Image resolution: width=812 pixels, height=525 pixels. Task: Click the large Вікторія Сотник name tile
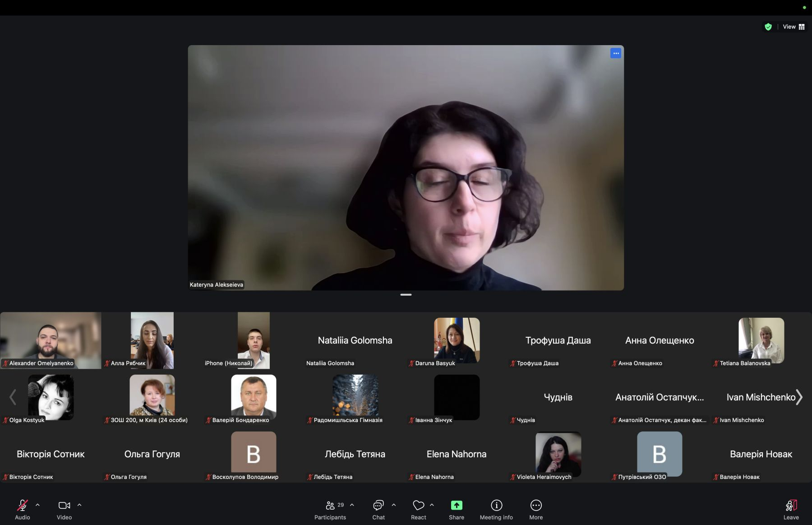click(51, 454)
